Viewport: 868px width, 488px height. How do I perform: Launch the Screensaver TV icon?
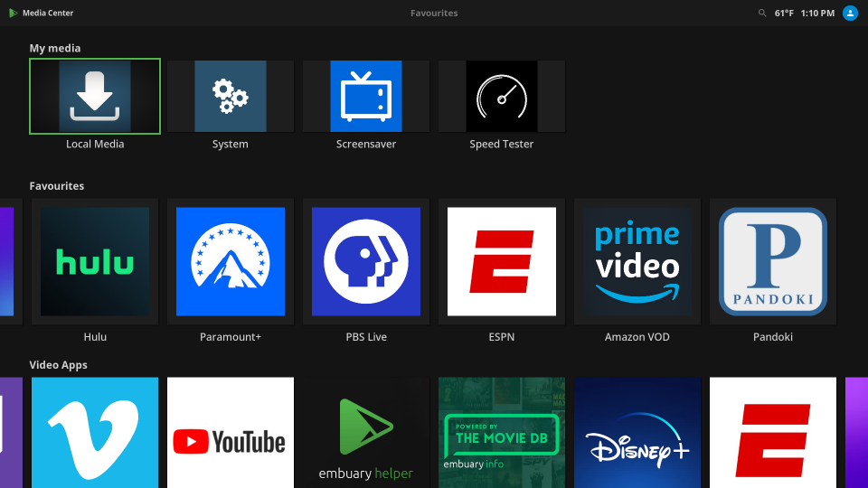[x=366, y=97]
